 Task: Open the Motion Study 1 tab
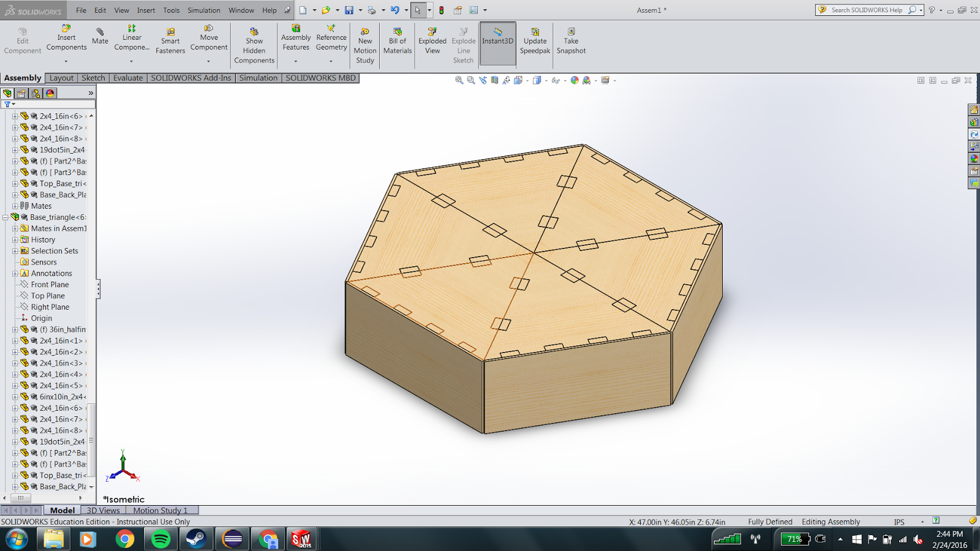coord(162,510)
